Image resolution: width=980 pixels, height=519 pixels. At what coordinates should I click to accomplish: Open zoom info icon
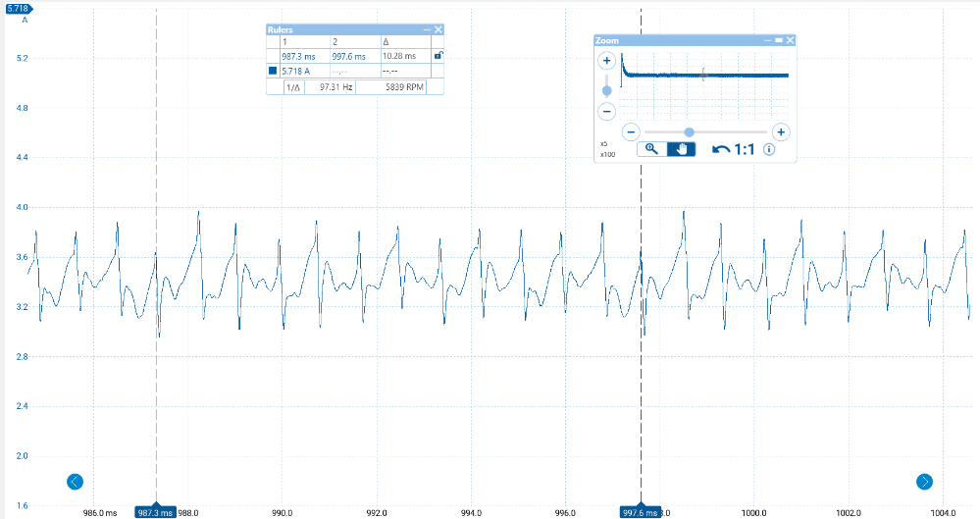pos(769,149)
